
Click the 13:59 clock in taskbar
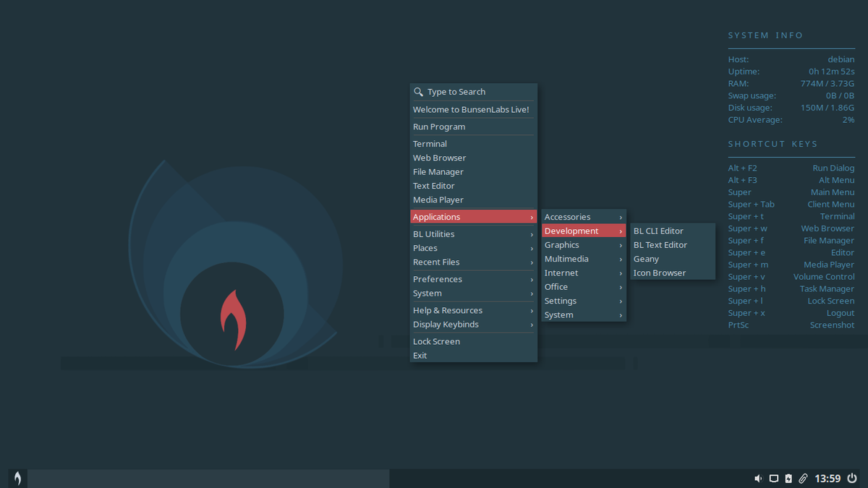click(827, 479)
